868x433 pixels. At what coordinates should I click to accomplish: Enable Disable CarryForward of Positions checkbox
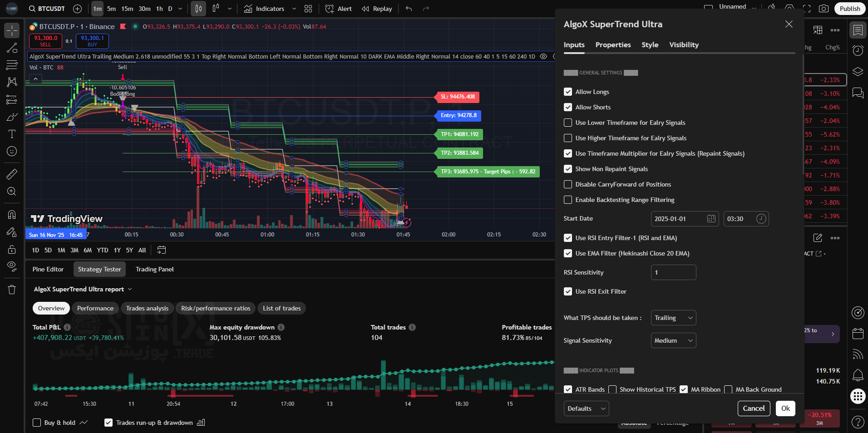tap(568, 184)
